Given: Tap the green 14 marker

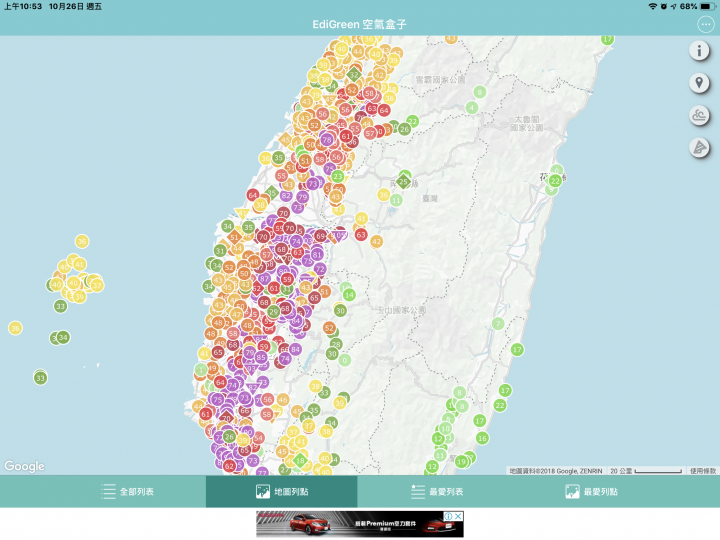Looking at the screenshot, I should coord(349,295).
